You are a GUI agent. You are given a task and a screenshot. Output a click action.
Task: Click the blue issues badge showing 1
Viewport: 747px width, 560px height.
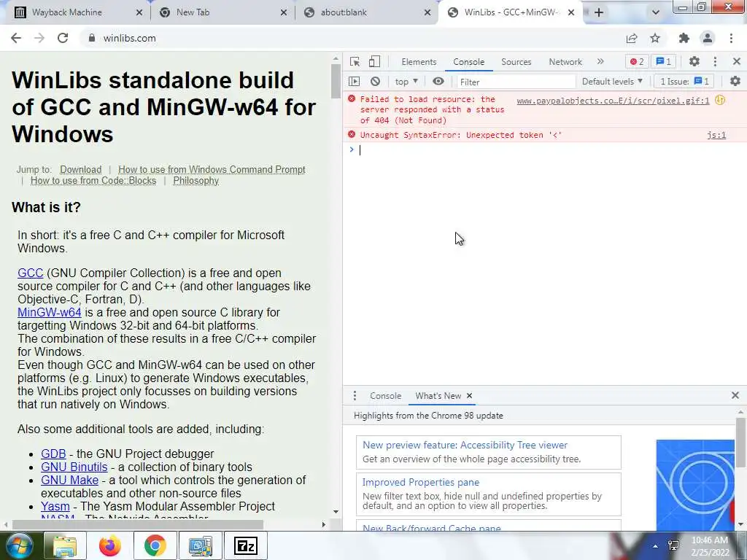click(664, 61)
